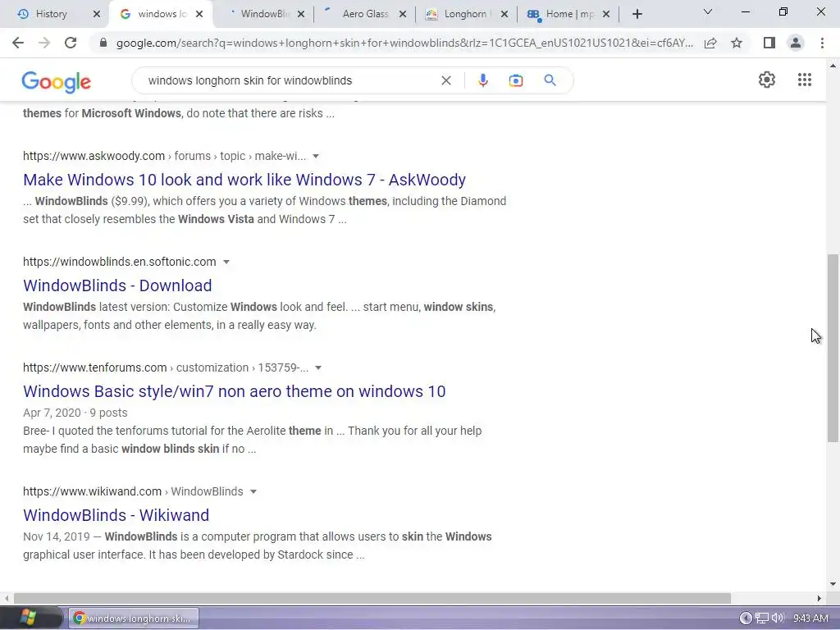Reload the current Google page
This screenshot has height=630, width=840.
tap(71, 43)
